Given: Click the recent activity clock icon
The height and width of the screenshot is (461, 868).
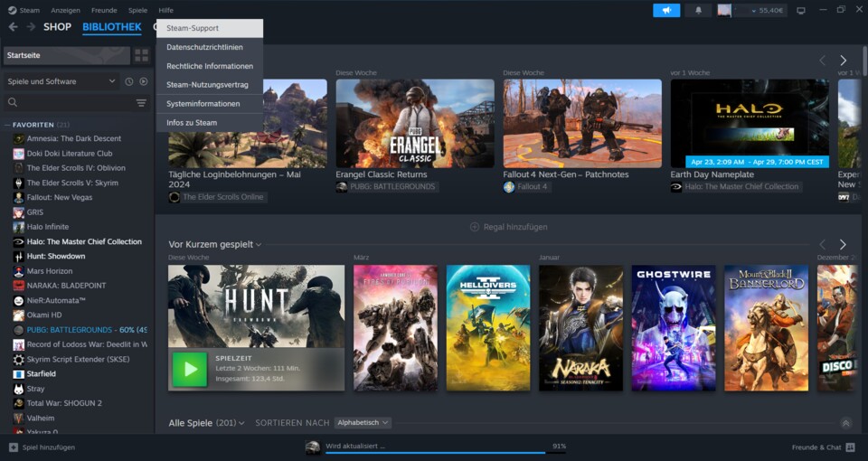Looking at the screenshot, I should [x=129, y=81].
